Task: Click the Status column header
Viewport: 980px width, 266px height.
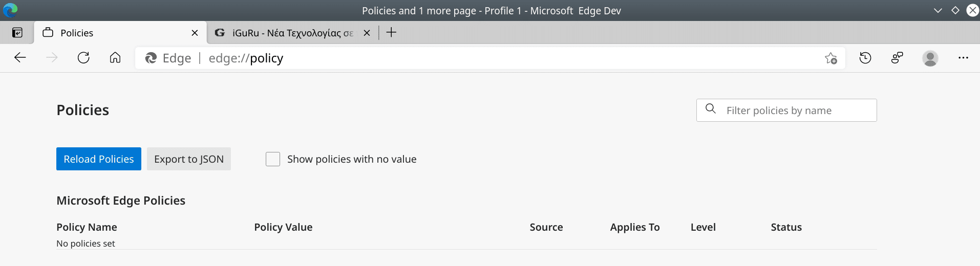Action: tap(786, 227)
